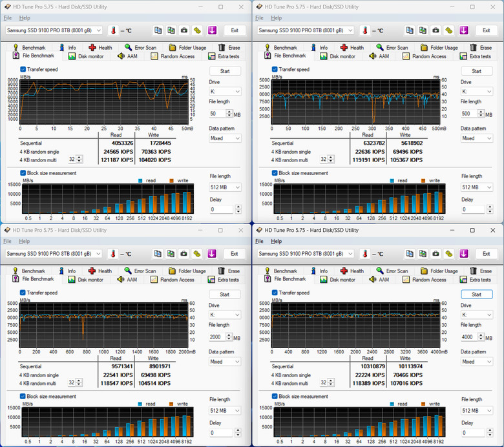Click copy-screenshot icon in bottom-right window toolbar
The image size is (504, 447).
click(x=423, y=254)
